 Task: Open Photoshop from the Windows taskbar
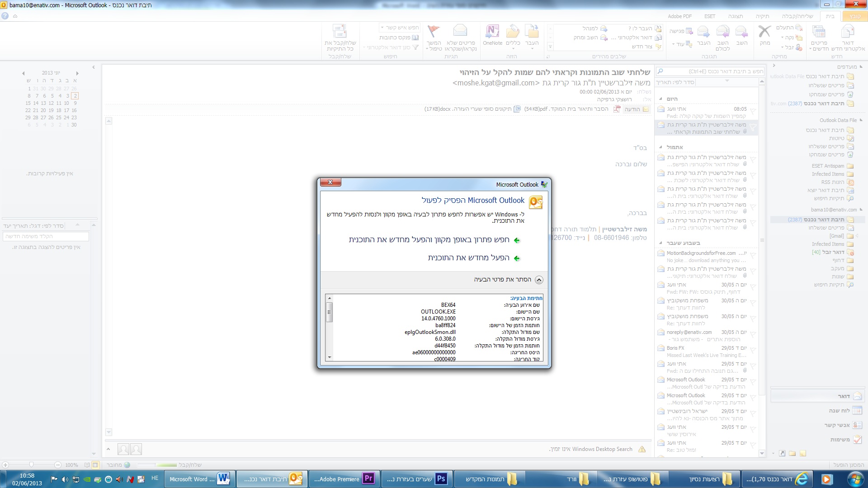[416, 479]
